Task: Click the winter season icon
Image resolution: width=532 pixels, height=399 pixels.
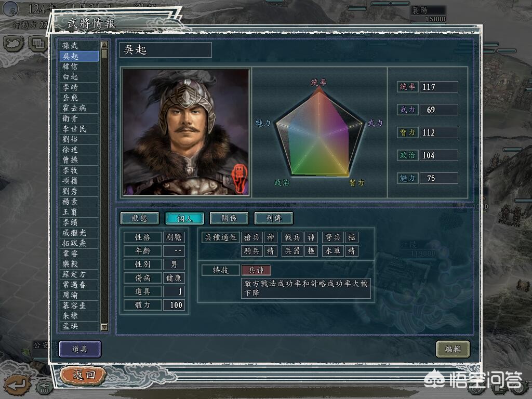Action: 10,8
